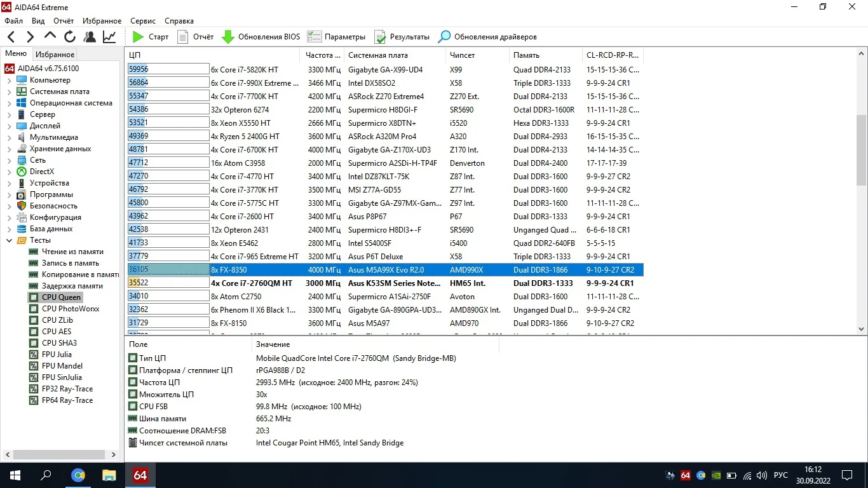
Task: Select the CPU AES test
Action: 57,332
